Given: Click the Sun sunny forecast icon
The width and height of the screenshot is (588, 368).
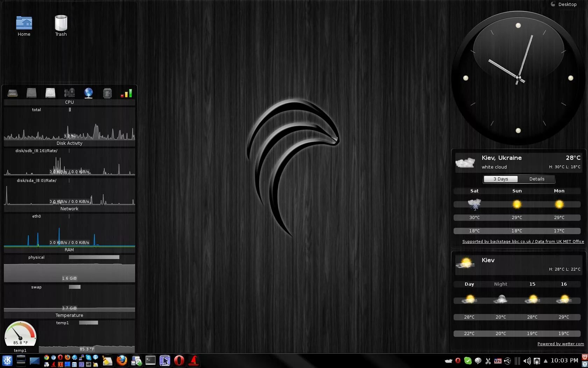Looking at the screenshot, I should pos(517,204).
